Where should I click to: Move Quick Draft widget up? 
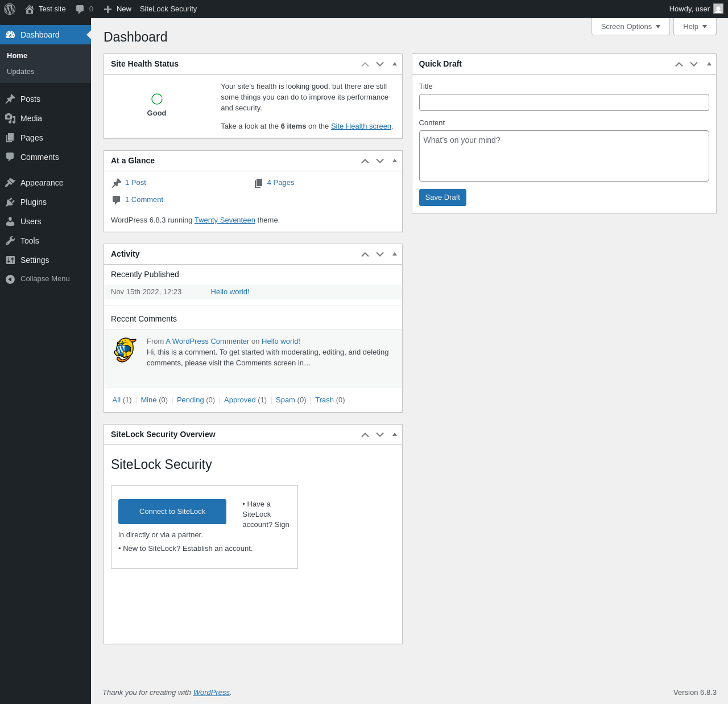(x=679, y=64)
